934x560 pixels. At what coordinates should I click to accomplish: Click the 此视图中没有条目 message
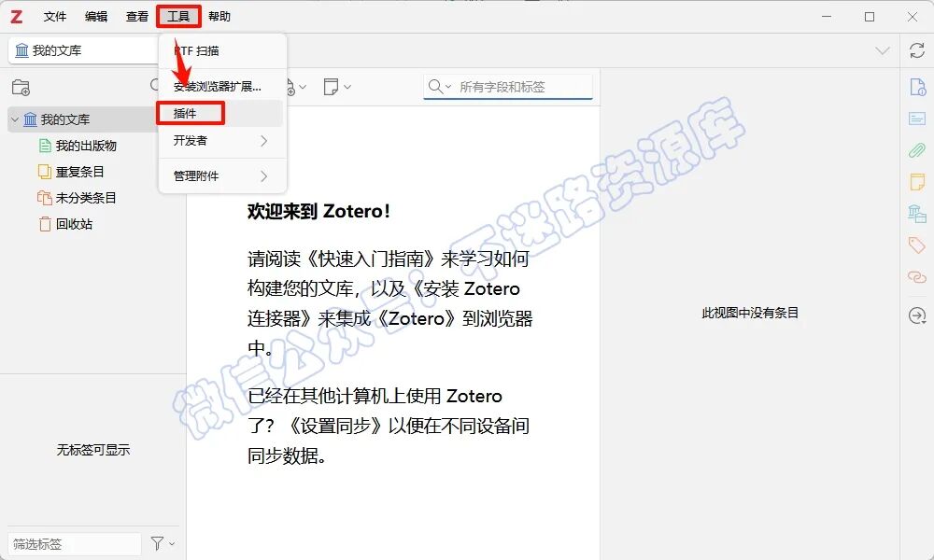point(750,313)
